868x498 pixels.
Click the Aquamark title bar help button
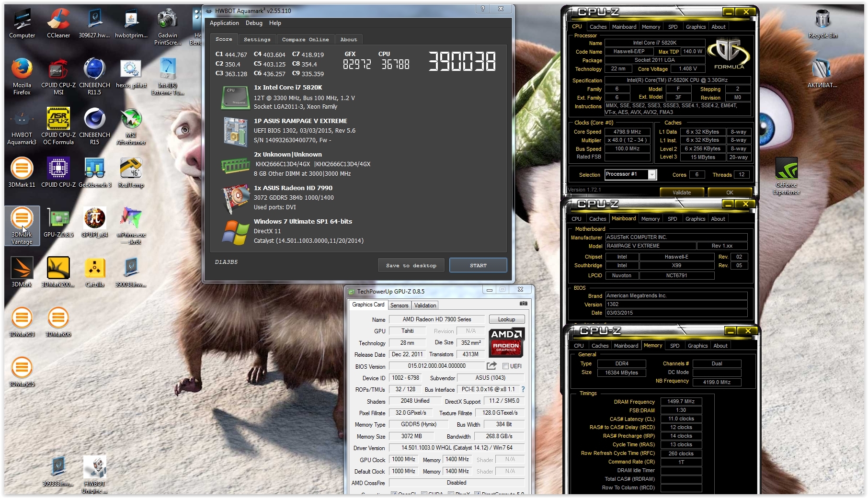pos(482,9)
